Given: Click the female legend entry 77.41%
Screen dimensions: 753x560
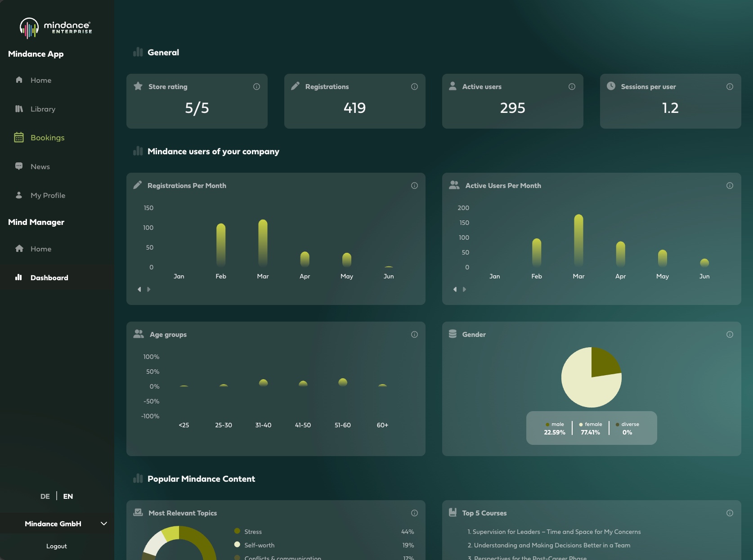Looking at the screenshot, I should (591, 428).
